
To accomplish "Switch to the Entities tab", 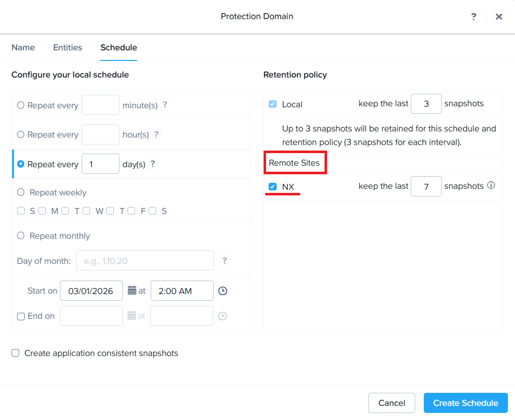I will click(68, 47).
